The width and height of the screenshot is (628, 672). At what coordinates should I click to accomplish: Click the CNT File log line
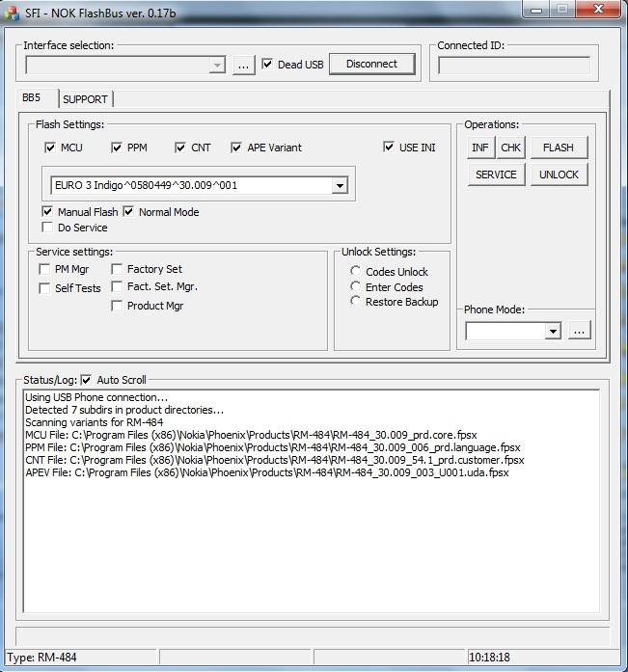point(275,460)
